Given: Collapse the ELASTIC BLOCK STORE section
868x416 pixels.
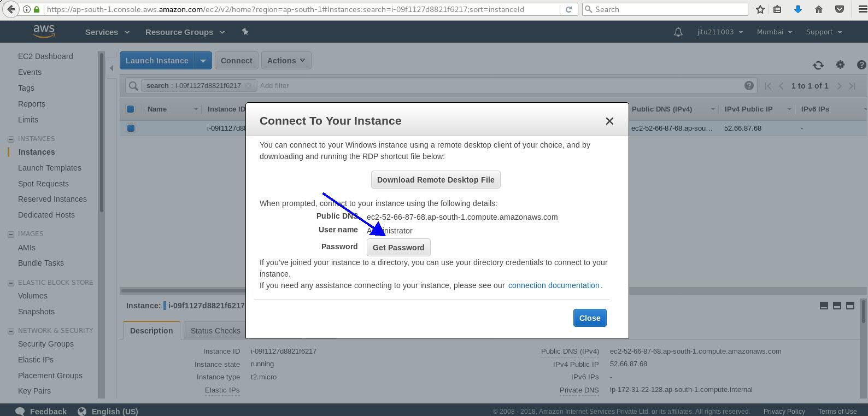Looking at the screenshot, I should click(x=11, y=283).
